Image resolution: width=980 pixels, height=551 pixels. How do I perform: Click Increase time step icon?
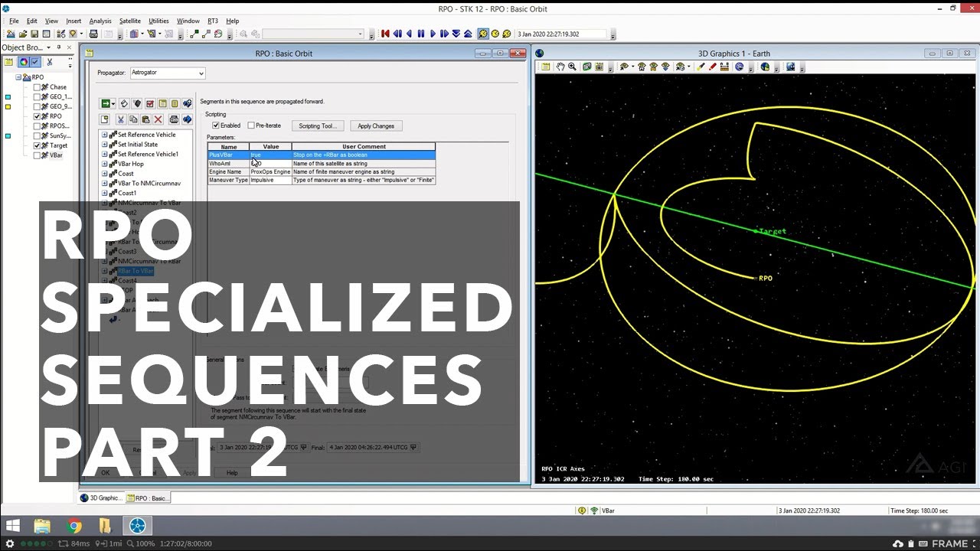click(468, 34)
